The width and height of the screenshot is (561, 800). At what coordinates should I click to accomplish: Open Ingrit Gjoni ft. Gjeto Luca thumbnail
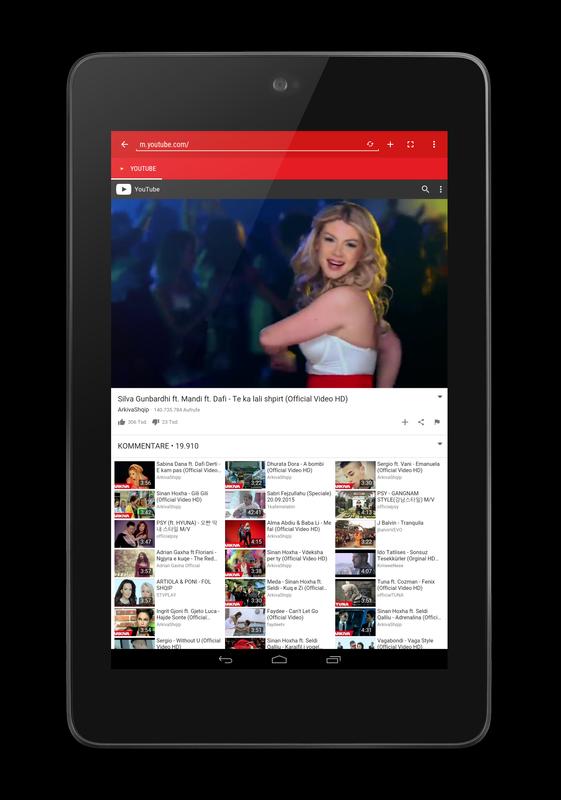tap(134, 622)
